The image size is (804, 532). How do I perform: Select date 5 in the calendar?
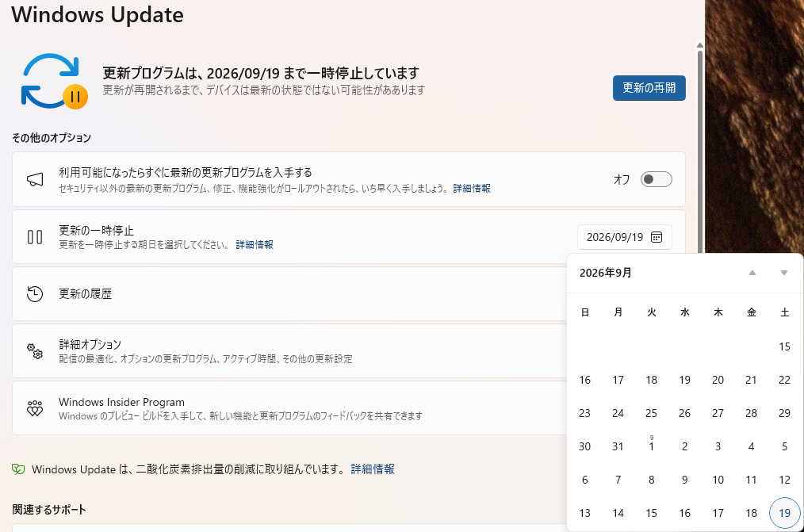784,446
